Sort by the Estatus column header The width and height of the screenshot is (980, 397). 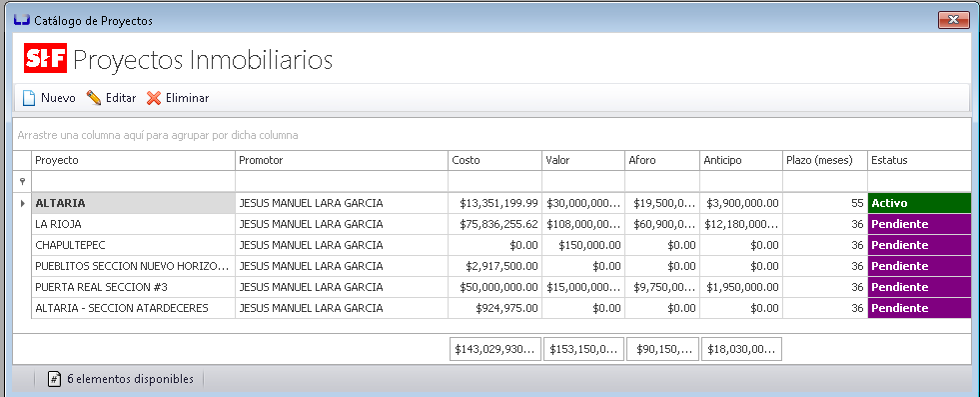[x=919, y=160]
